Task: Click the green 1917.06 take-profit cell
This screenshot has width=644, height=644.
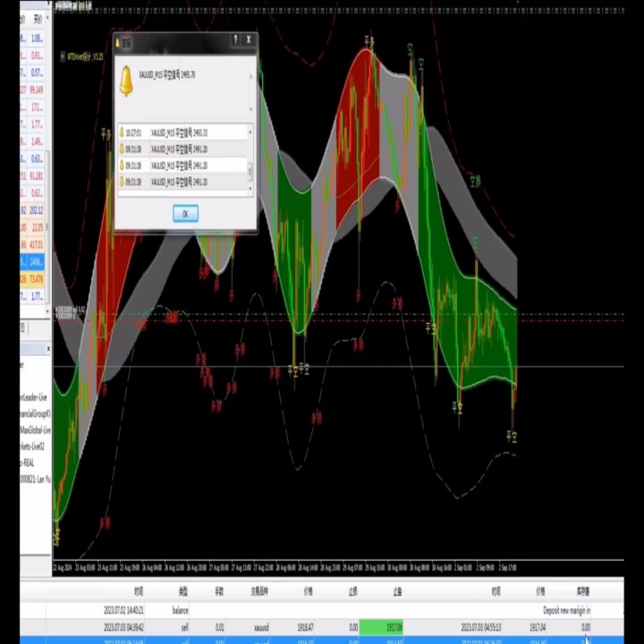Action: tap(381, 627)
